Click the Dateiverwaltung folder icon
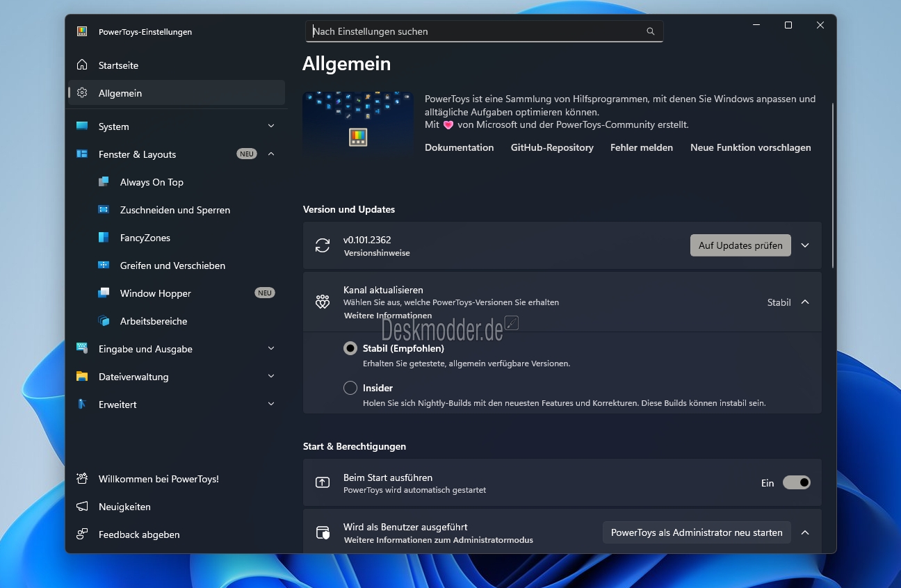The height and width of the screenshot is (588, 901). 82,377
